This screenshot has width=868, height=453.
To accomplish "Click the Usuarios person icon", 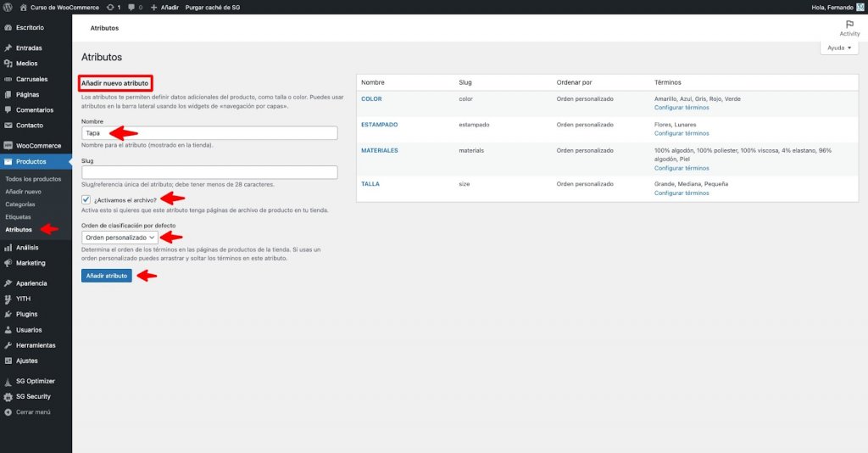I will (x=8, y=329).
